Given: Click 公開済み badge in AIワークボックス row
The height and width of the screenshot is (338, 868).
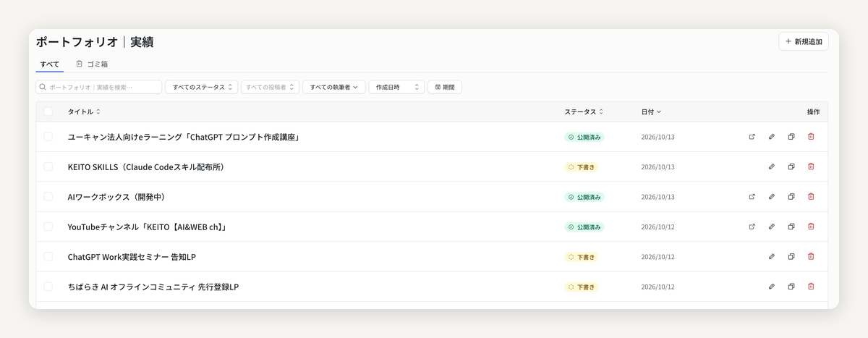Looking at the screenshot, I should [584, 197].
